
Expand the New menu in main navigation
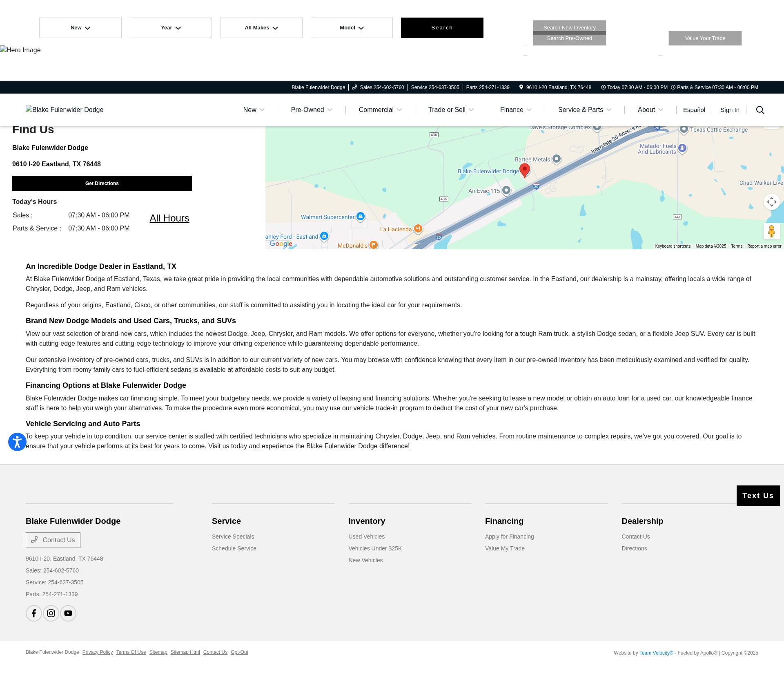[254, 110]
